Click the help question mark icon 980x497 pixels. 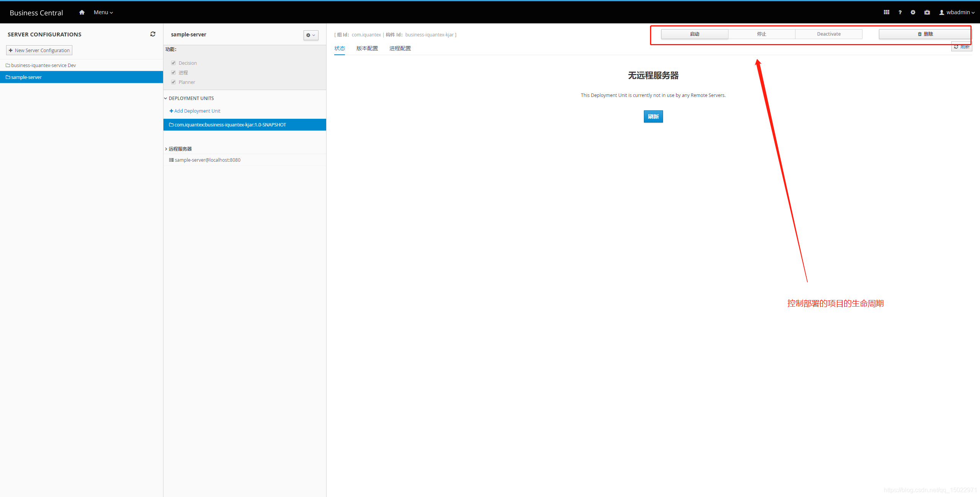coord(900,12)
